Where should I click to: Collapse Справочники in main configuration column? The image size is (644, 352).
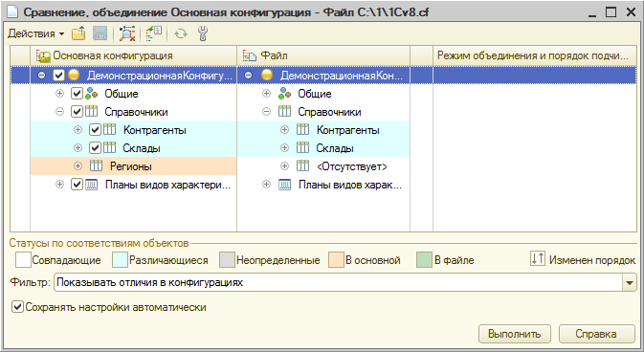[59, 111]
